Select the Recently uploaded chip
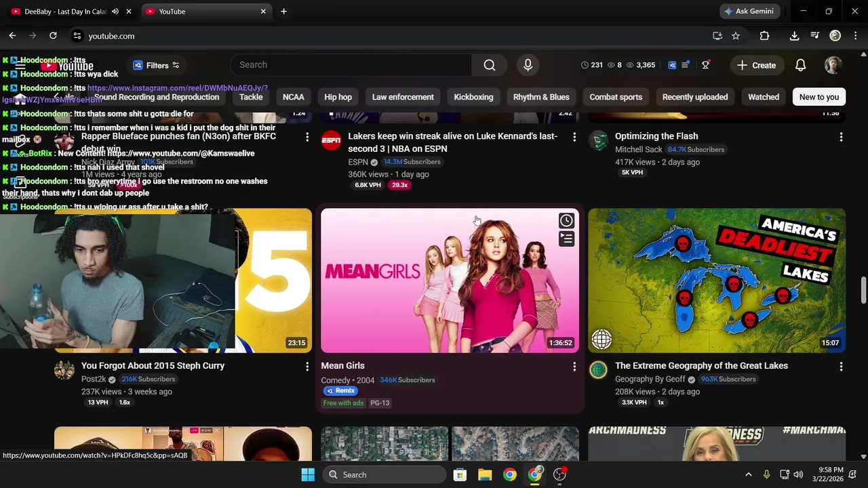Image resolution: width=868 pixels, height=488 pixels. [x=695, y=97]
